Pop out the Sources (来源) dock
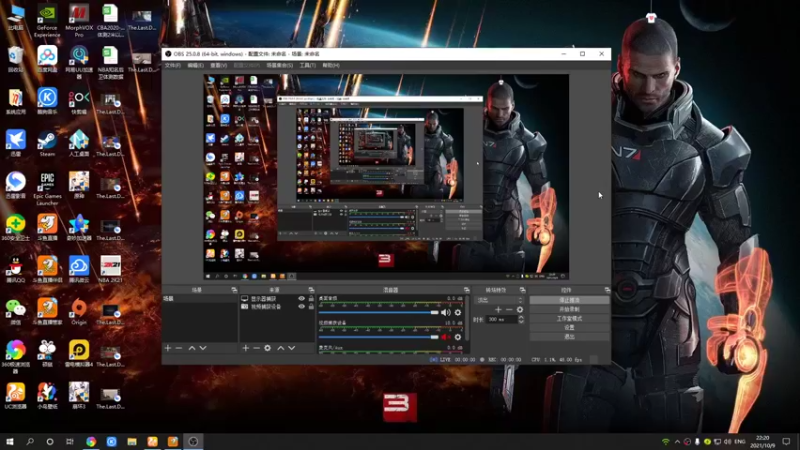The width and height of the screenshot is (800, 450). 311,290
